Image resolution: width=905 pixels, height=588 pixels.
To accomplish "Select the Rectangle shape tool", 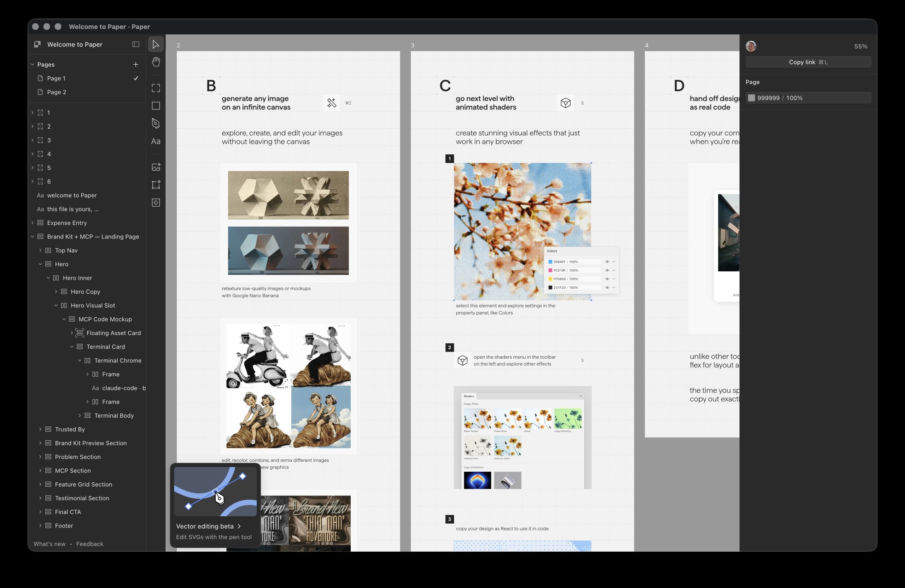I will tap(156, 106).
